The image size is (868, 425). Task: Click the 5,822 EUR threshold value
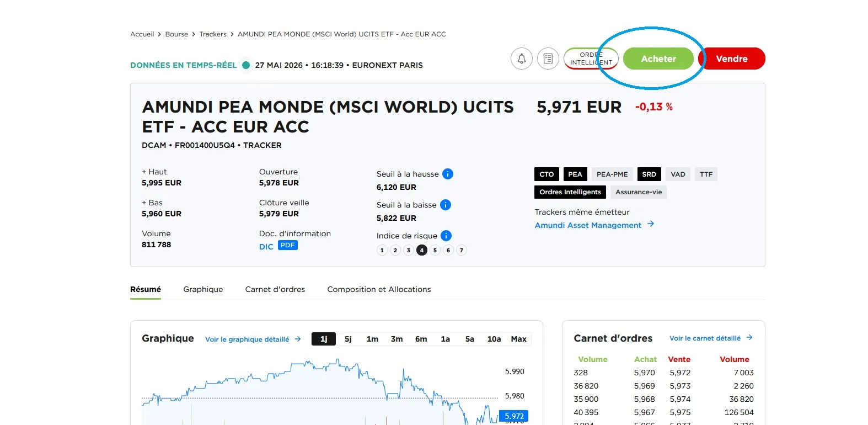click(397, 218)
